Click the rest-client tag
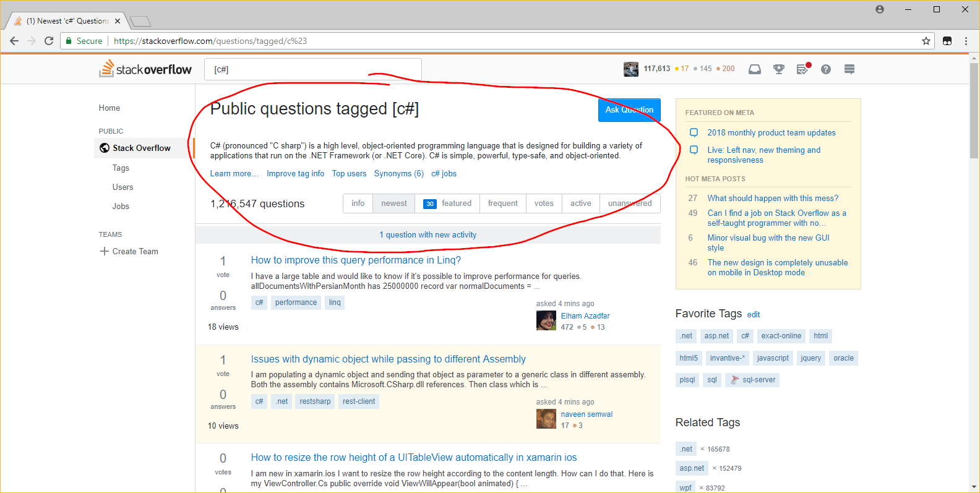The height and width of the screenshot is (493, 980). pyautogui.click(x=359, y=401)
